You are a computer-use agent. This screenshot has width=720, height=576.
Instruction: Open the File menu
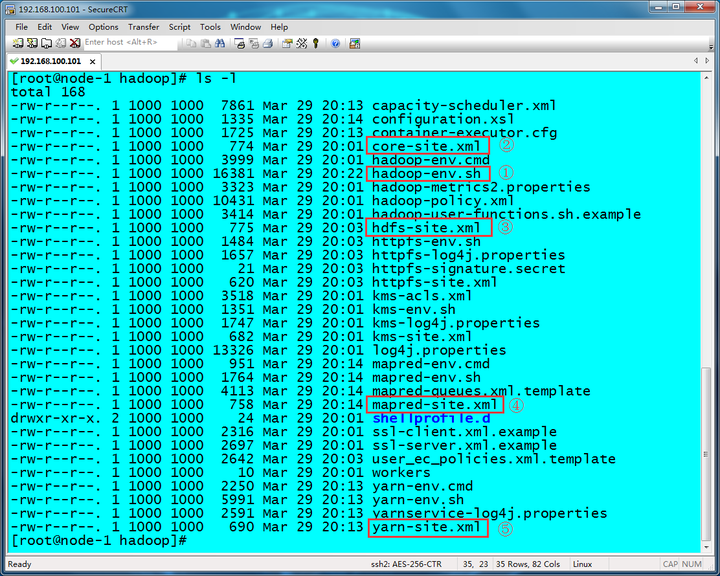tap(22, 27)
